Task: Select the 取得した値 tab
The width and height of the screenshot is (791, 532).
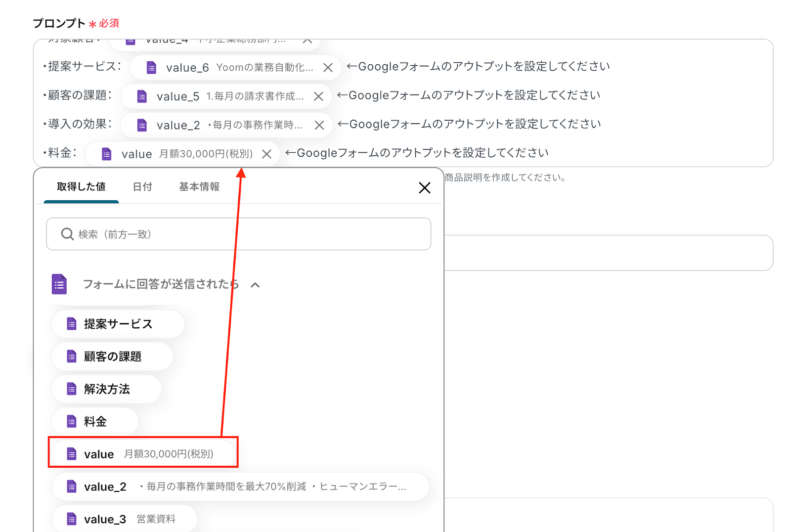Action: pyautogui.click(x=81, y=187)
